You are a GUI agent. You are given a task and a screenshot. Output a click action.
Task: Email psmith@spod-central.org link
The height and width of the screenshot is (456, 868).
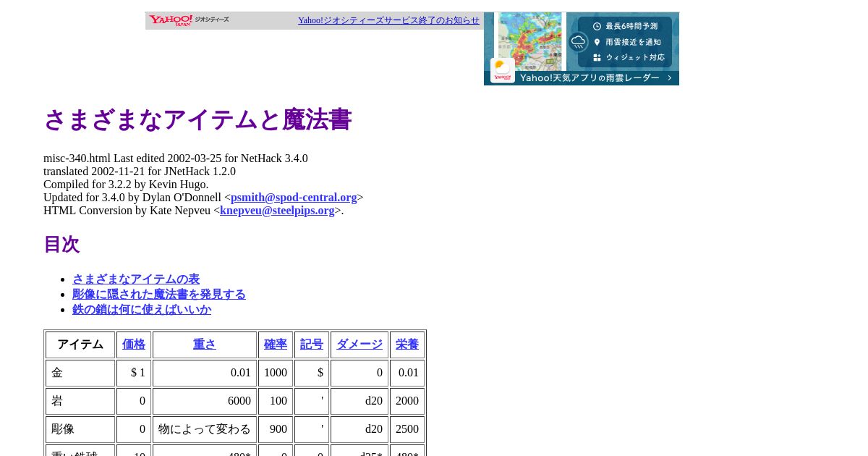pyautogui.click(x=294, y=198)
